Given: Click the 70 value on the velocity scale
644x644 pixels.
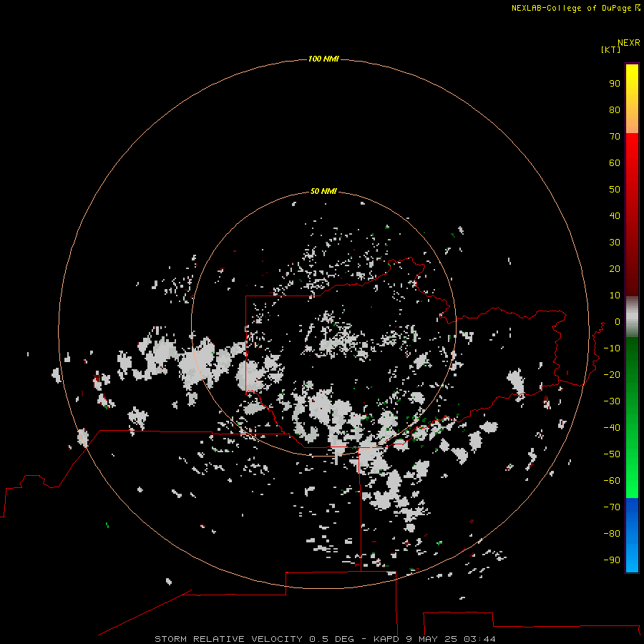Looking at the screenshot, I should coord(615,137).
